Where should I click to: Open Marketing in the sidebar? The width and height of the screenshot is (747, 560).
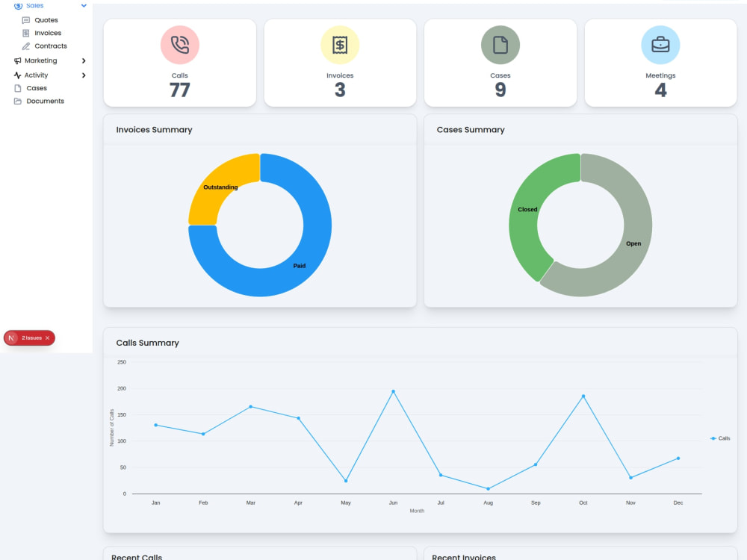pos(40,60)
